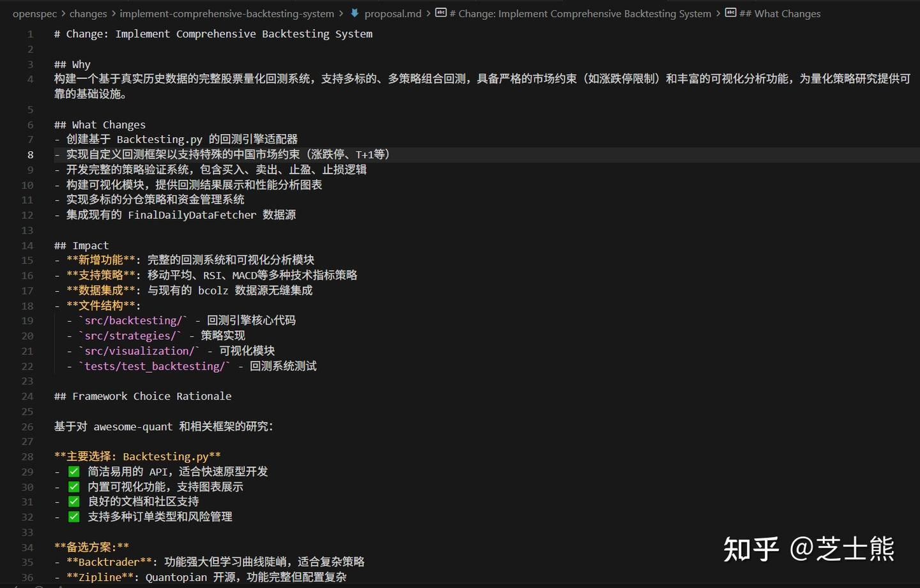
Task: Select "openspec" in the breadcrumb path
Action: coord(35,12)
